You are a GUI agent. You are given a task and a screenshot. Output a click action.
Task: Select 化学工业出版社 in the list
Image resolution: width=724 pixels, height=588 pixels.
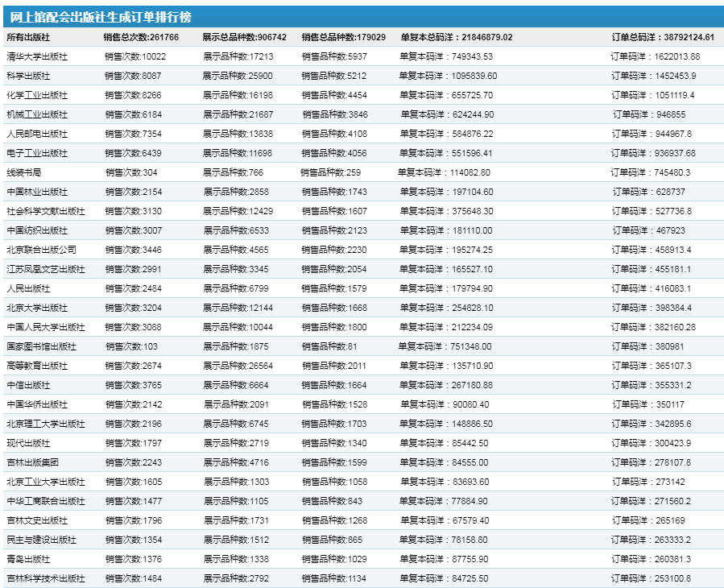coord(37,95)
